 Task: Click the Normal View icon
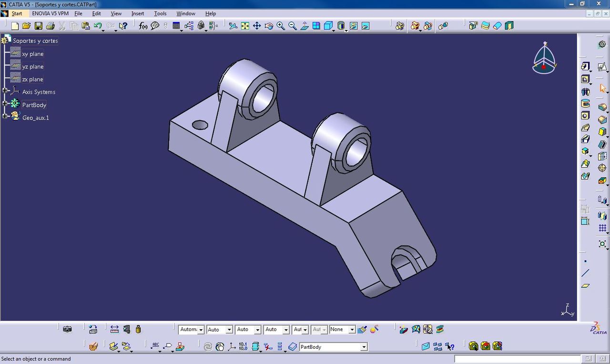pos(305,26)
